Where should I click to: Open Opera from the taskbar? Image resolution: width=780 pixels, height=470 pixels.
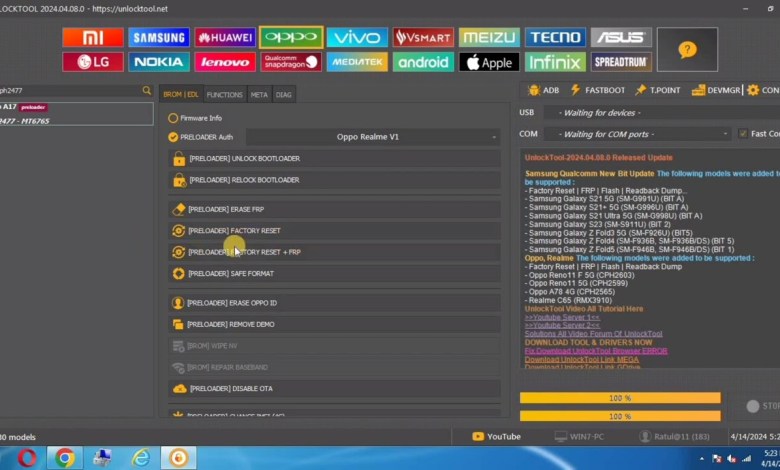(26, 458)
